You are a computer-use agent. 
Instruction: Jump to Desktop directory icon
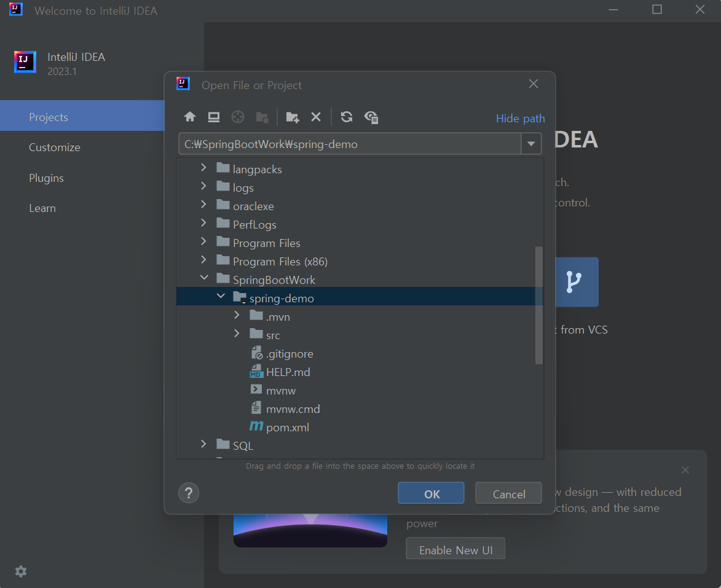(214, 117)
